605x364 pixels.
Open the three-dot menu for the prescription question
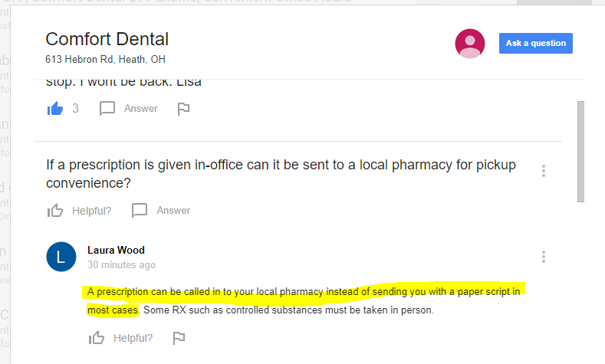pyautogui.click(x=543, y=171)
